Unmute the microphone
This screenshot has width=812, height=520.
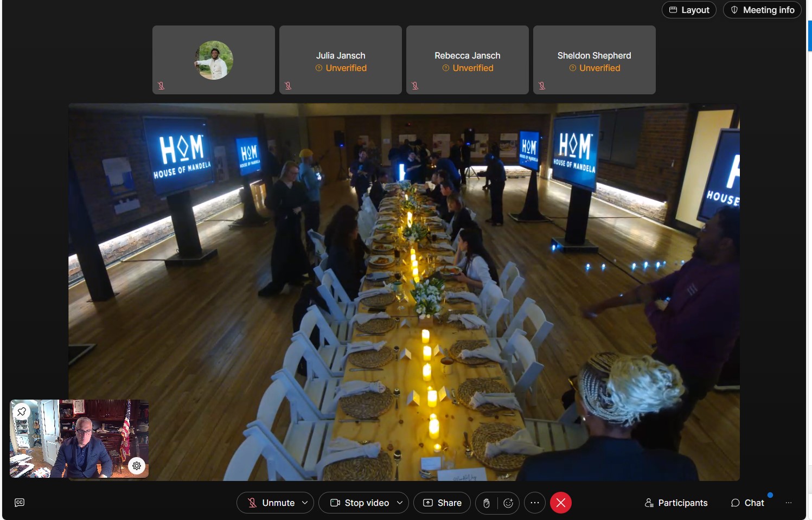point(271,503)
